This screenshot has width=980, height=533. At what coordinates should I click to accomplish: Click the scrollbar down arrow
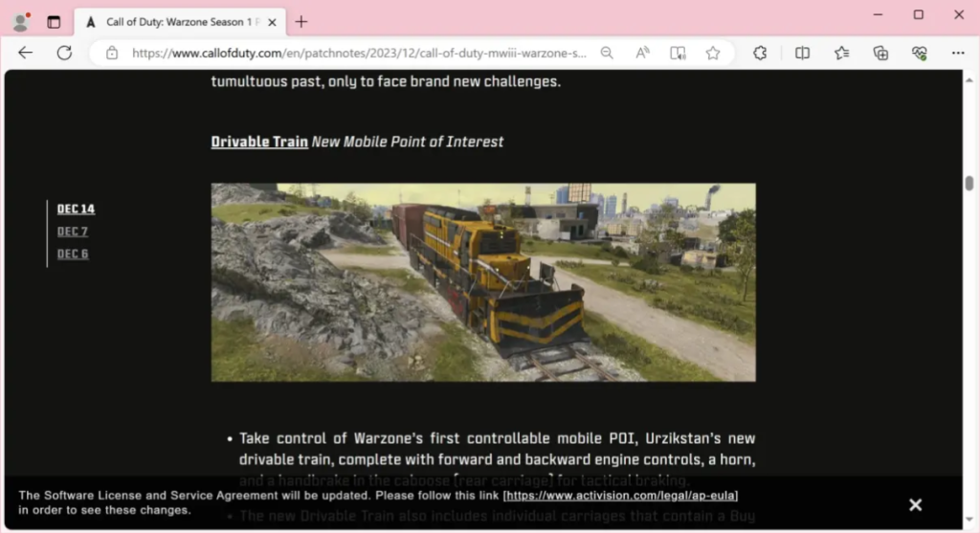[969, 520]
